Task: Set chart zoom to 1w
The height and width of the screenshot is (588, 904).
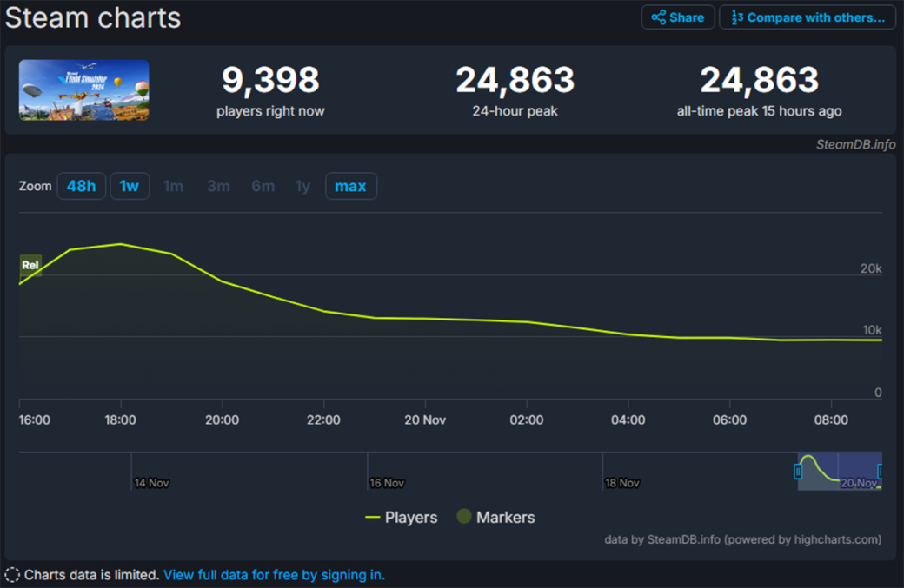Action: (x=130, y=186)
